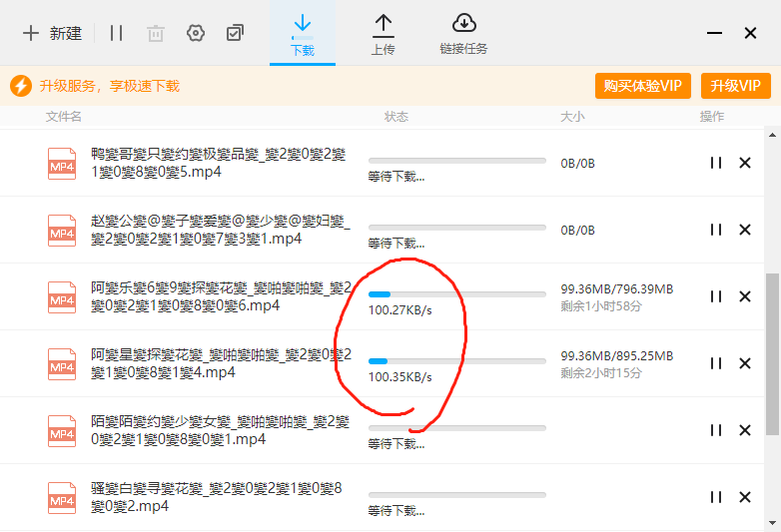
Task: Cancel the download at 100.35KB/s
Action: coord(744,363)
